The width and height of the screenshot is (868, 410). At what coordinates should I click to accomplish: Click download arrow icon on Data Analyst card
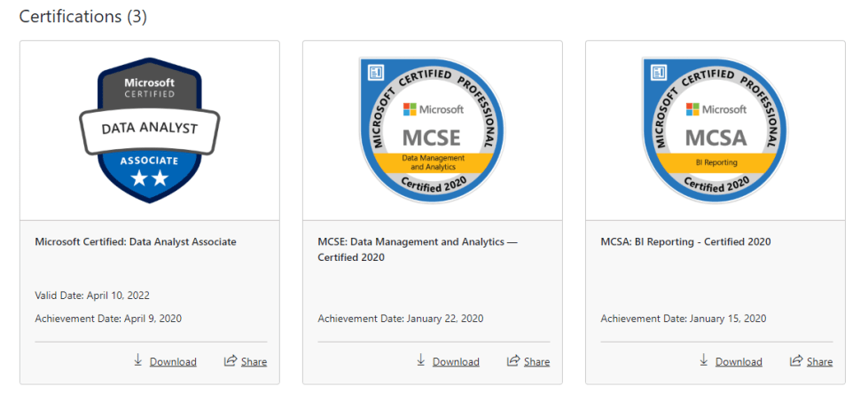pos(137,360)
